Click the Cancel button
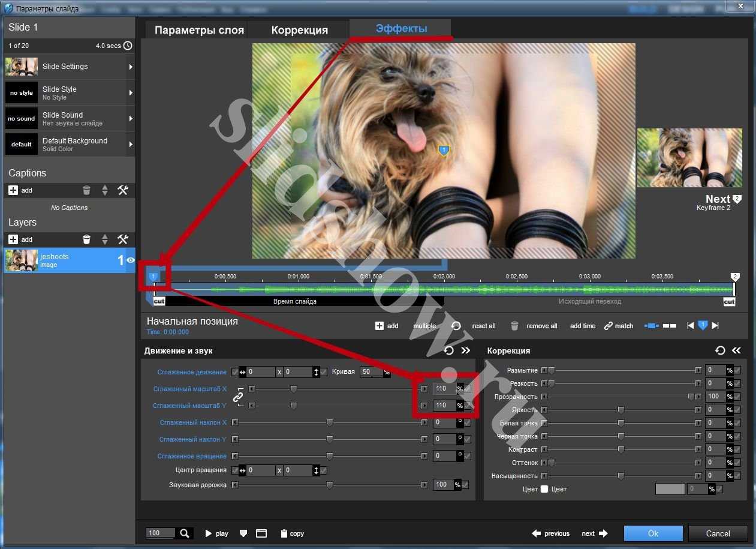The image size is (756, 549). pos(718,533)
